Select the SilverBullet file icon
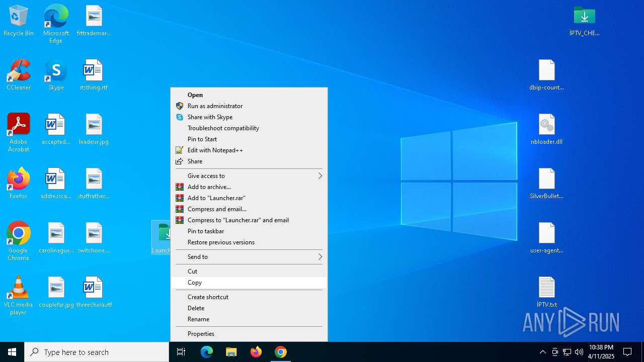This screenshot has width=644, height=362. tap(547, 184)
